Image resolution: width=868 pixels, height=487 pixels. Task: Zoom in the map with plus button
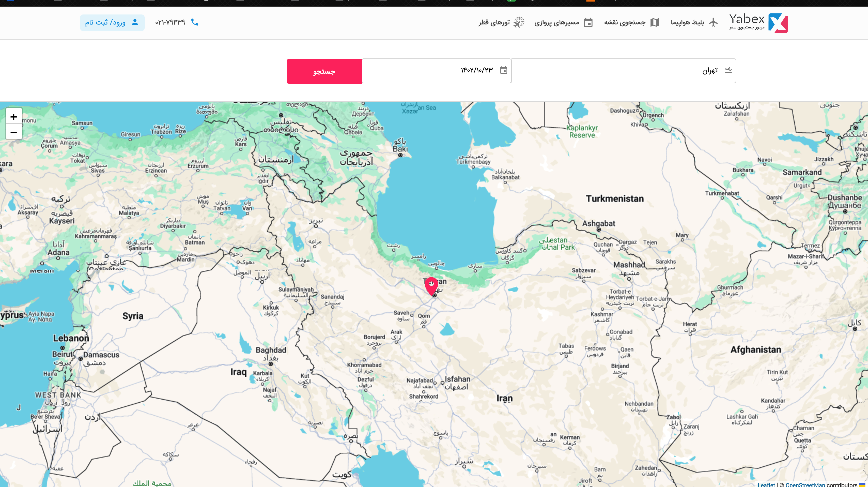coord(13,117)
